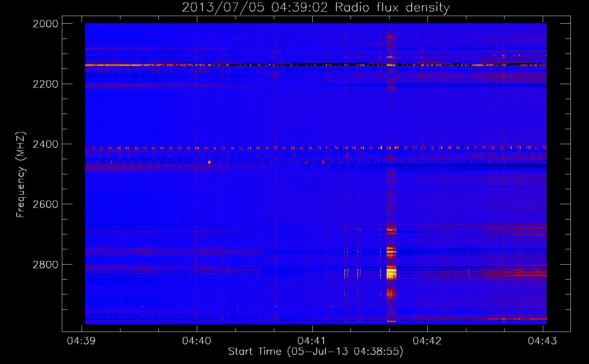
Task: Click the 04:39 time tick label
Action: click(x=81, y=341)
